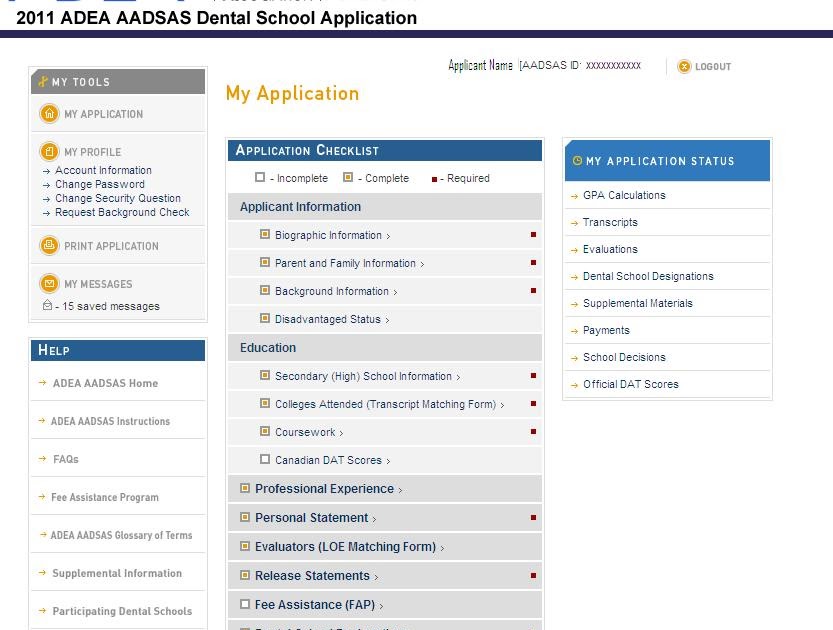Open Official DAT Scores status
The width and height of the screenshot is (833, 630).
pyautogui.click(x=631, y=384)
